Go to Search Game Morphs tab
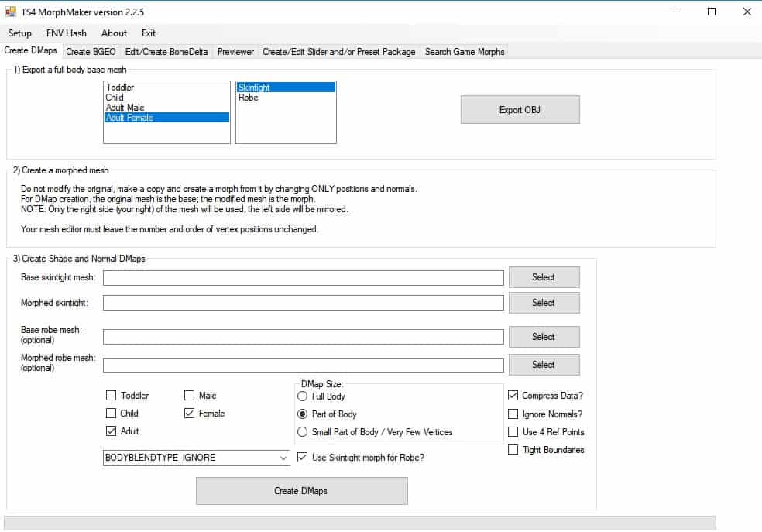Viewport: 762px width, 532px height. tap(465, 52)
